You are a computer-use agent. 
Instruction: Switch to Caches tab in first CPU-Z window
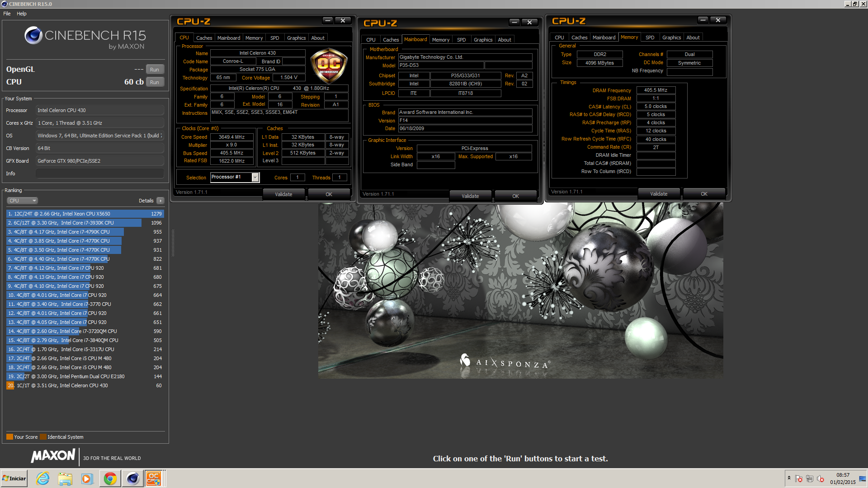coord(204,38)
